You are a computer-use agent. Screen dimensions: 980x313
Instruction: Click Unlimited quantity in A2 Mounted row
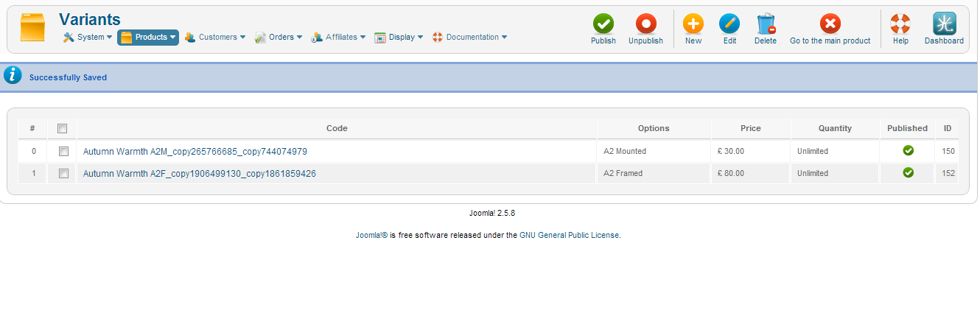813,151
